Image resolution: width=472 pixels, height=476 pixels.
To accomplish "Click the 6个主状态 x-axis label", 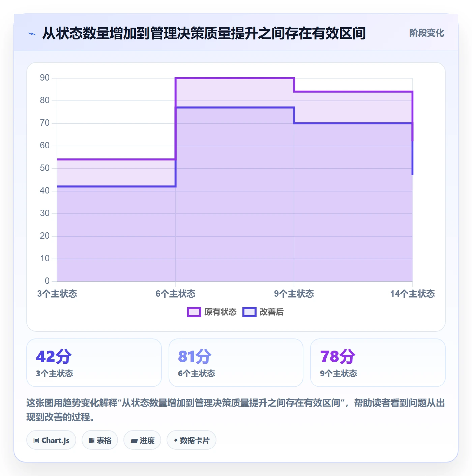I will tap(176, 294).
